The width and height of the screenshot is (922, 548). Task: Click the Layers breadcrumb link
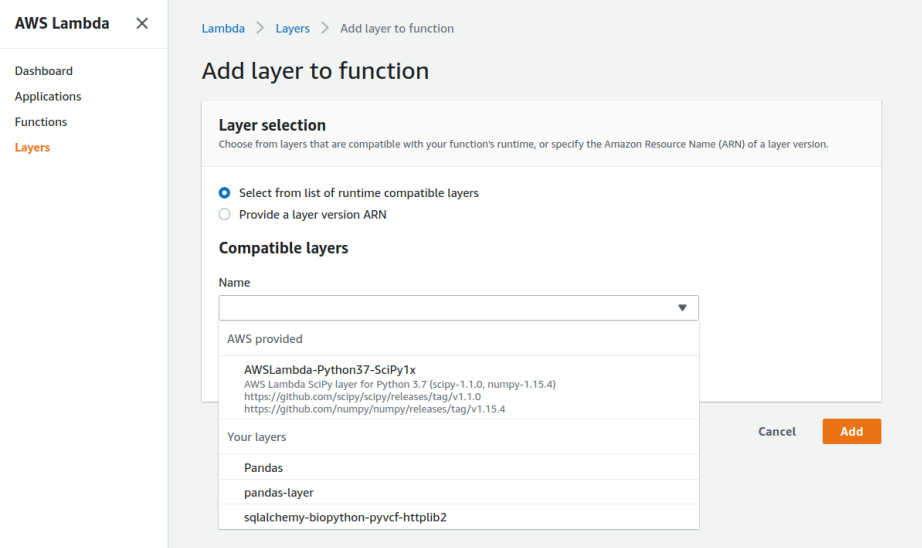pos(292,28)
